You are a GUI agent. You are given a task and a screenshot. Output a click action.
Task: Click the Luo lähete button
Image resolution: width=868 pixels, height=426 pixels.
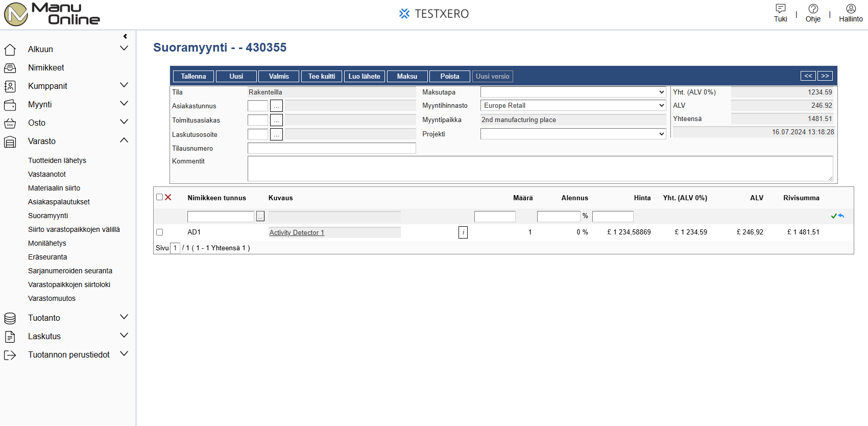point(365,76)
